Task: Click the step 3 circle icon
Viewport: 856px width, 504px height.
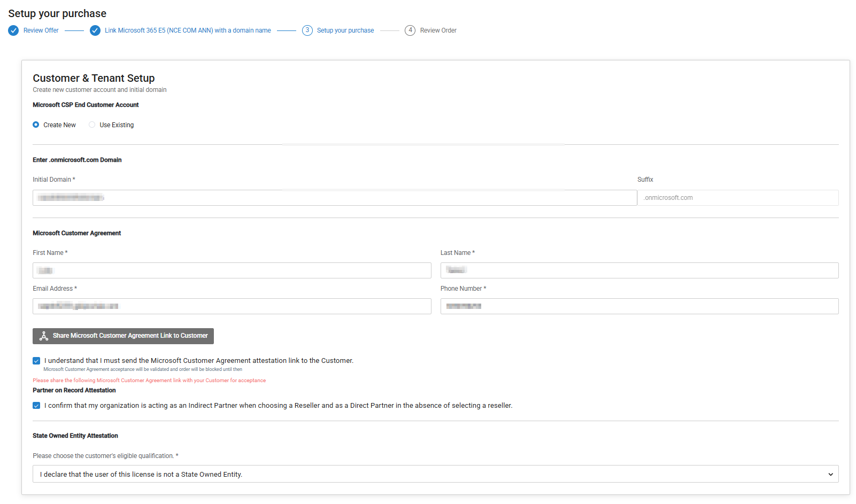Action: [x=307, y=30]
